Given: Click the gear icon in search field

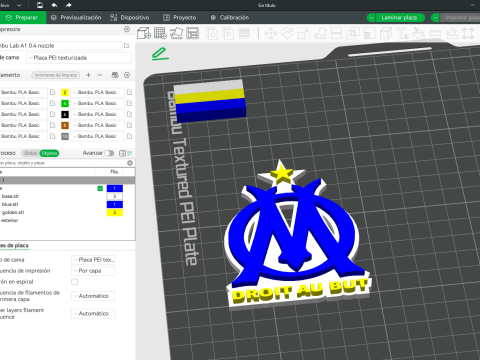Looking at the screenshot, I should click(x=130, y=163).
